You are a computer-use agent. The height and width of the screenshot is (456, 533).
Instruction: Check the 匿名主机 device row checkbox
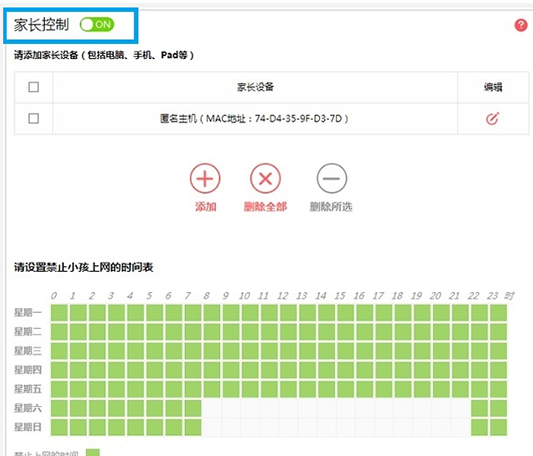[x=33, y=118]
